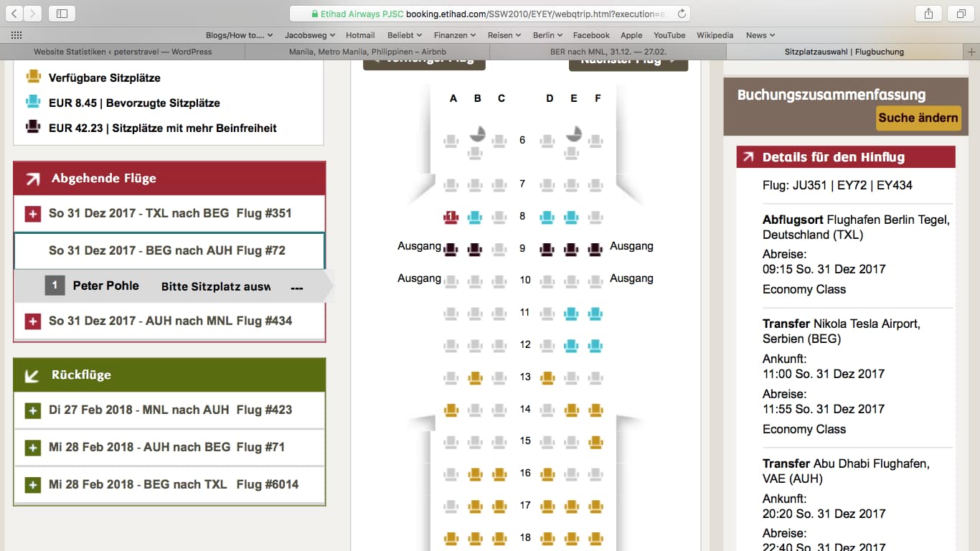Image resolution: width=980 pixels, height=551 pixels.
Task: Expand AUH nach MNL Flug #434
Action: pos(32,321)
